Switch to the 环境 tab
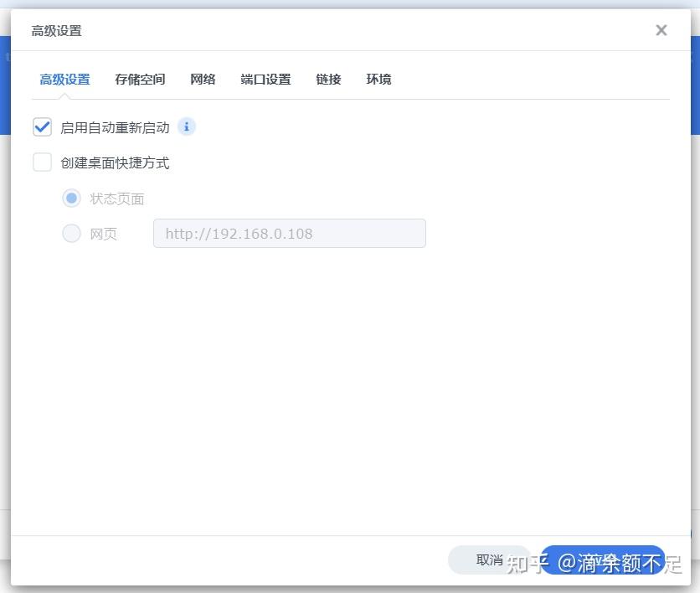The image size is (700, 593). tap(378, 79)
